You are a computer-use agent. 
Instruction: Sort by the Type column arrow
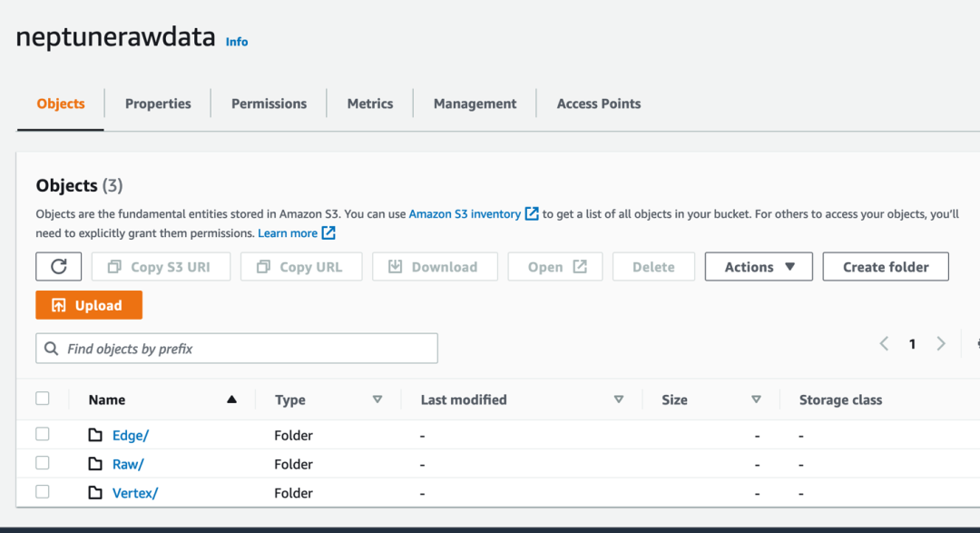377,400
